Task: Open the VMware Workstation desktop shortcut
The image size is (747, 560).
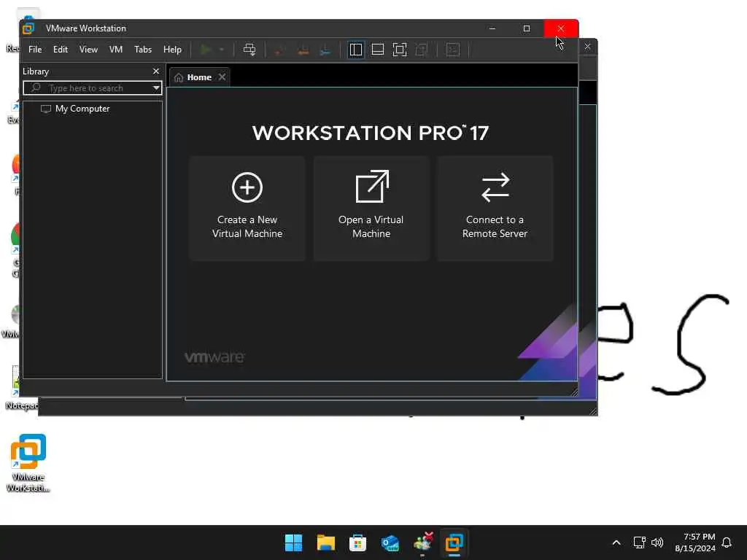Action: [x=28, y=462]
